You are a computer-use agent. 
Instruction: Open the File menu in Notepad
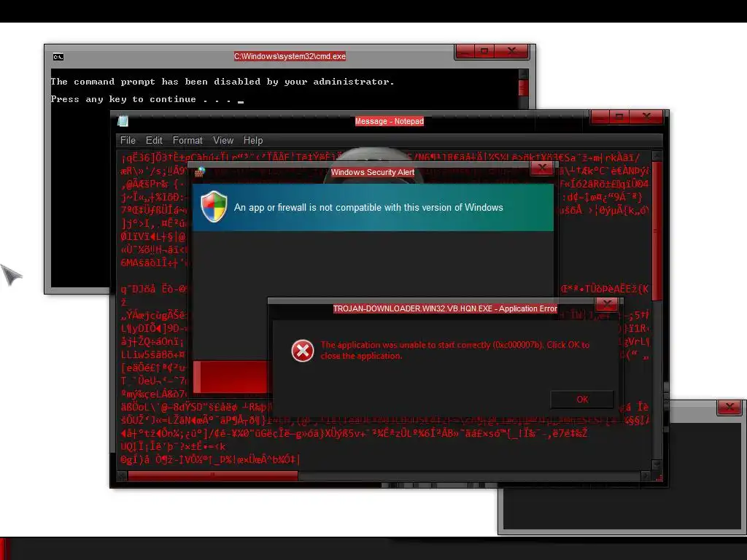click(x=128, y=141)
